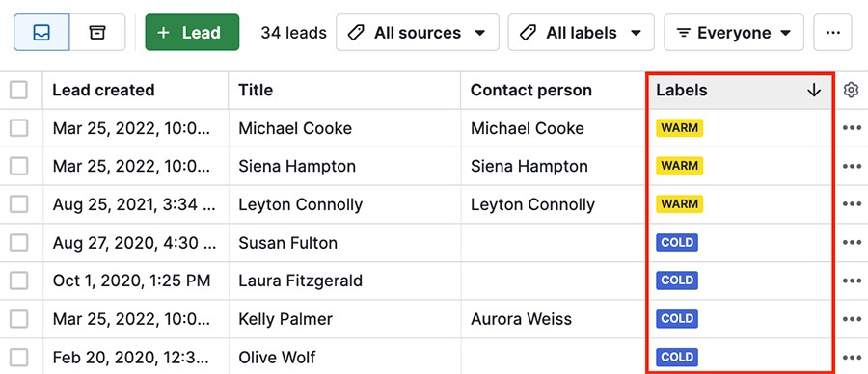The image size is (868, 374).
Task: Open the three-dot toolbar overflow menu
Action: (x=832, y=33)
